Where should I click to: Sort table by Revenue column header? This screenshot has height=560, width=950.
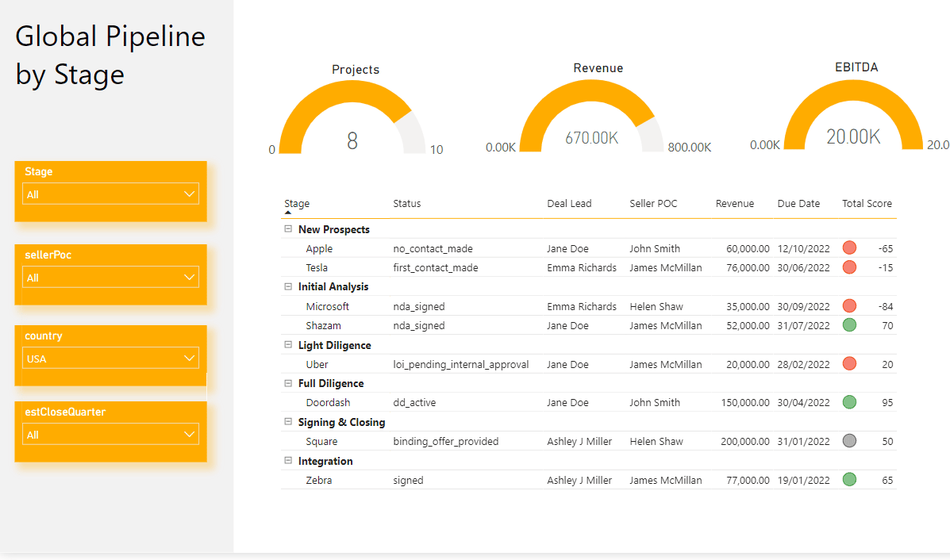click(x=734, y=204)
